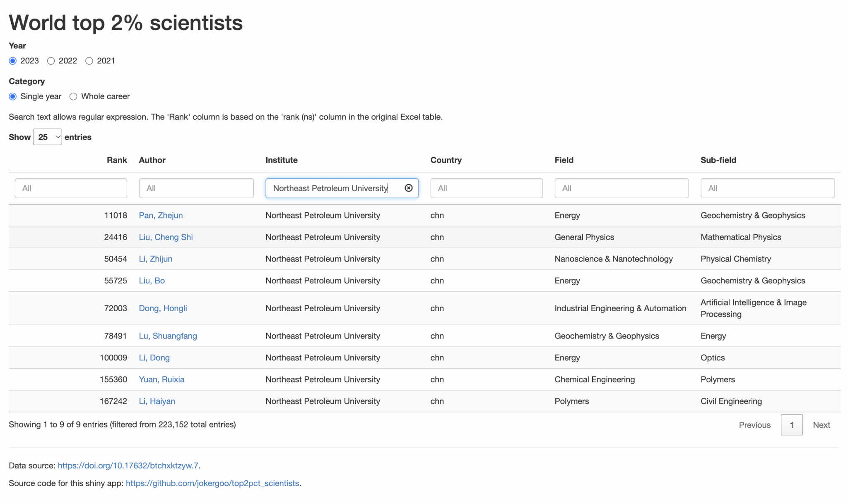This screenshot has width=848, height=504.
Task: Select the Single year category radio
Action: (13, 96)
